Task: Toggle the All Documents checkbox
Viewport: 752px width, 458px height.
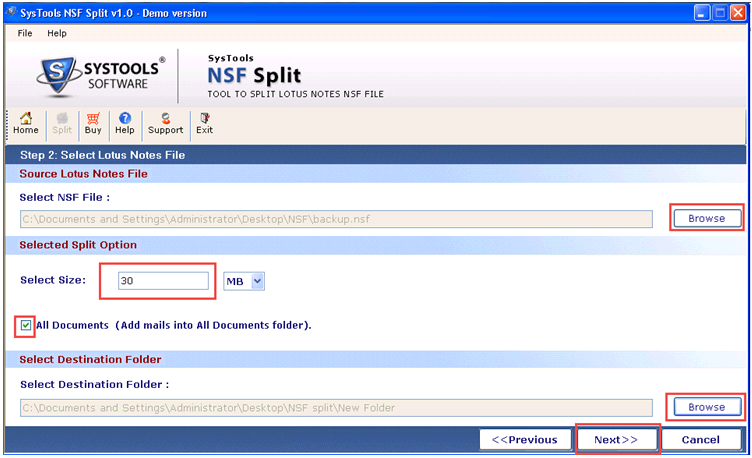Action: (x=26, y=326)
